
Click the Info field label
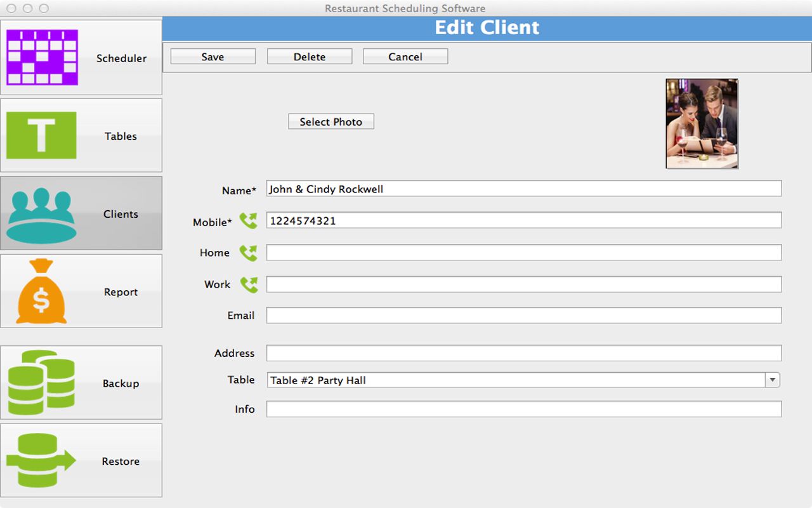[x=245, y=410]
